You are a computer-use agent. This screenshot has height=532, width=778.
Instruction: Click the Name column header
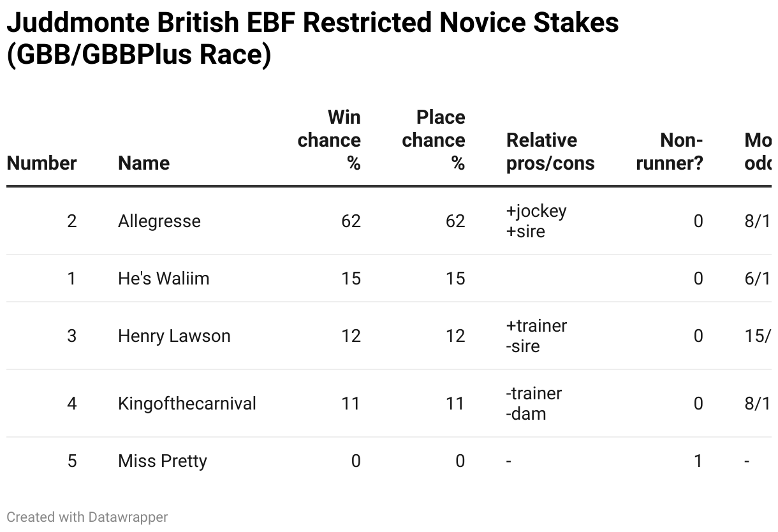point(143,163)
